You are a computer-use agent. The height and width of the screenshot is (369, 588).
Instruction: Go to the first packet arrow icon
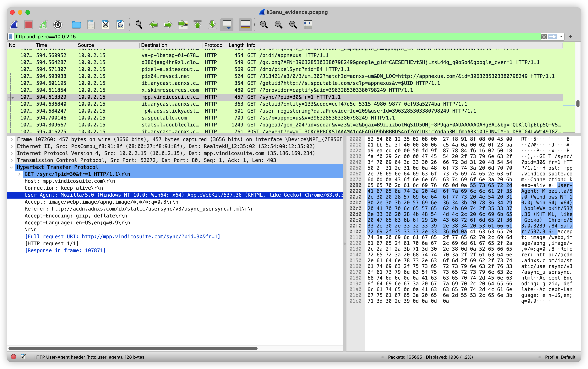(x=198, y=25)
